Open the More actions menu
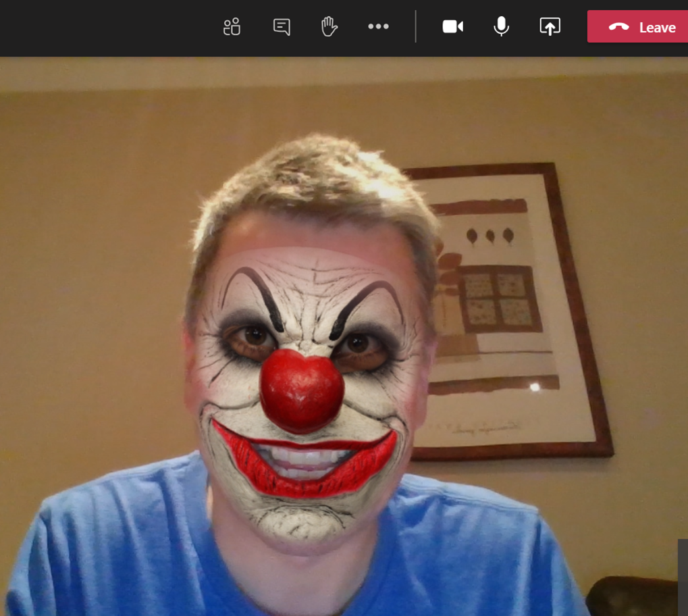 pos(378,26)
